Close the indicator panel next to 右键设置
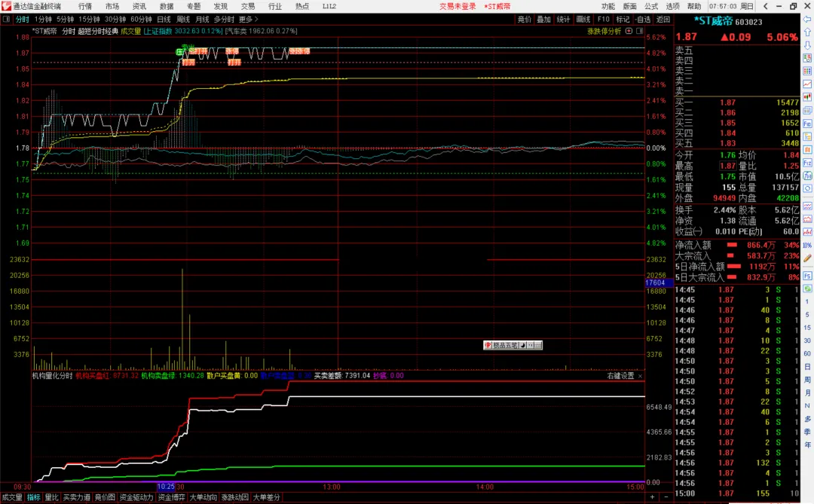Screen dimensions: 814x504 (x=640, y=376)
